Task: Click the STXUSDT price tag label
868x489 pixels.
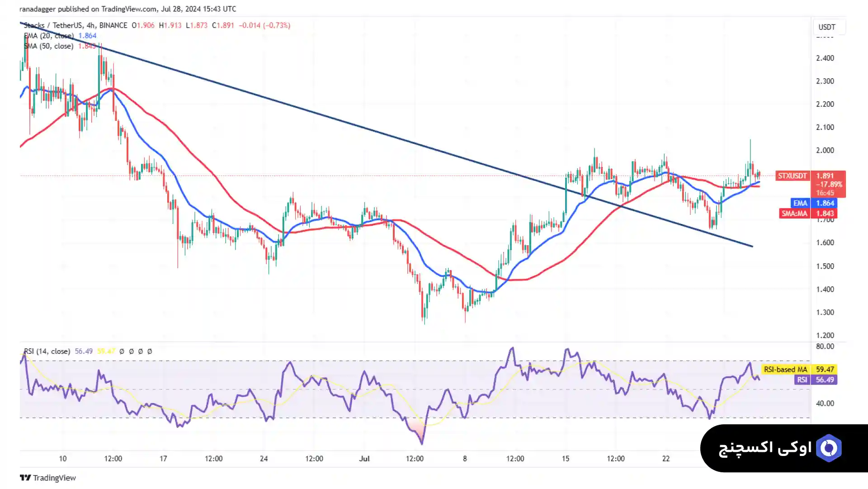Action: click(792, 176)
